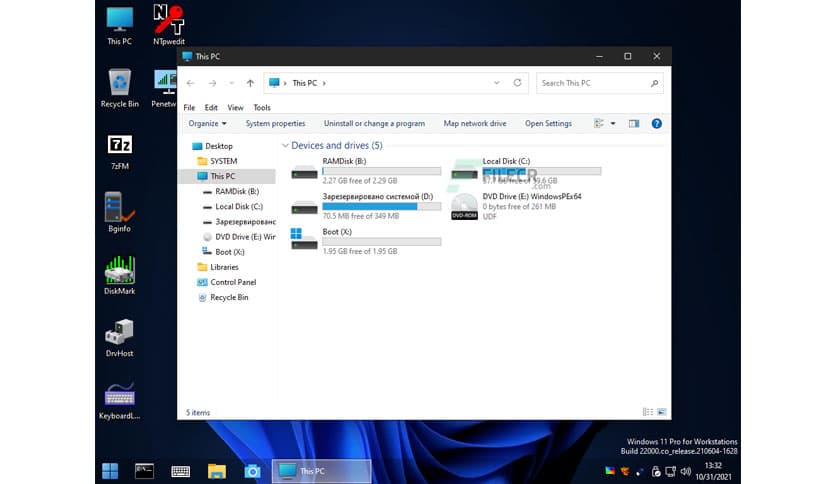The width and height of the screenshot is (836, 484).
Task: Switch to large icons view in status bar
Action: (661, 412)
